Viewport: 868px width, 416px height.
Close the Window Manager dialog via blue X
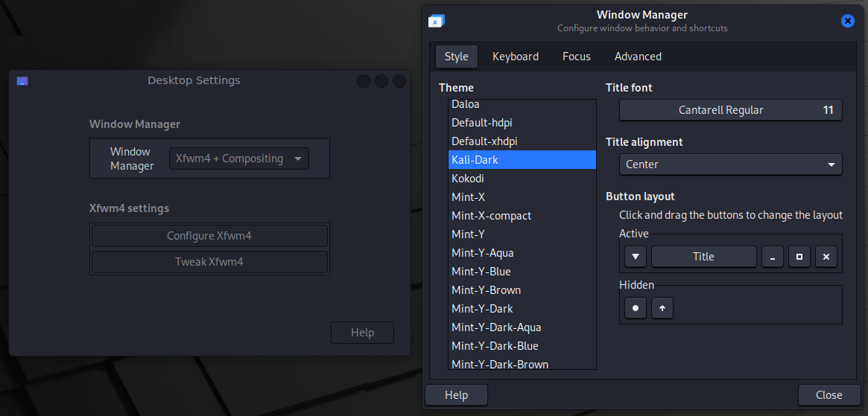pyautogui.click(x=848, y=21)
